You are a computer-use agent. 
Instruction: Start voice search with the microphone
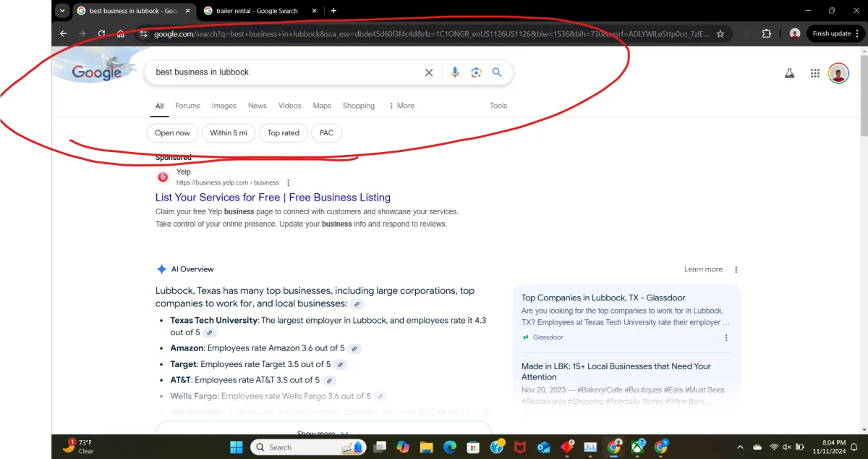pyautogui.click(x=455, y=72)
